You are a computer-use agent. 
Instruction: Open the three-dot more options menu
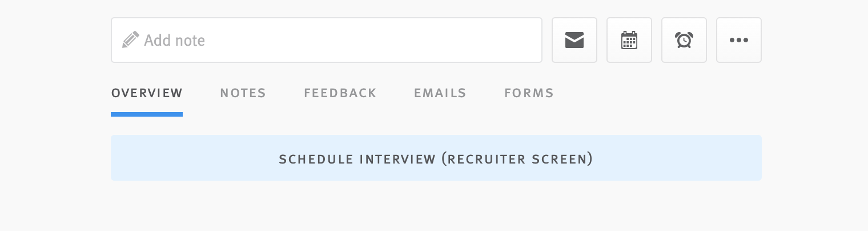tap(739, 40)
